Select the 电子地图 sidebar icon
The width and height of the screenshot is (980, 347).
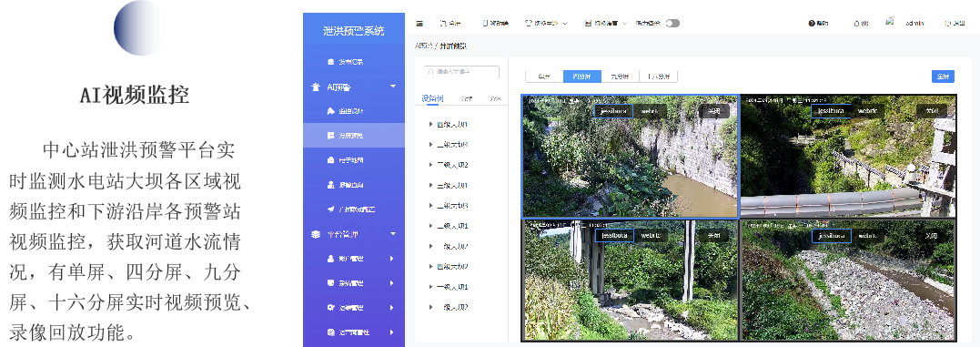click(x=331, y=160)
